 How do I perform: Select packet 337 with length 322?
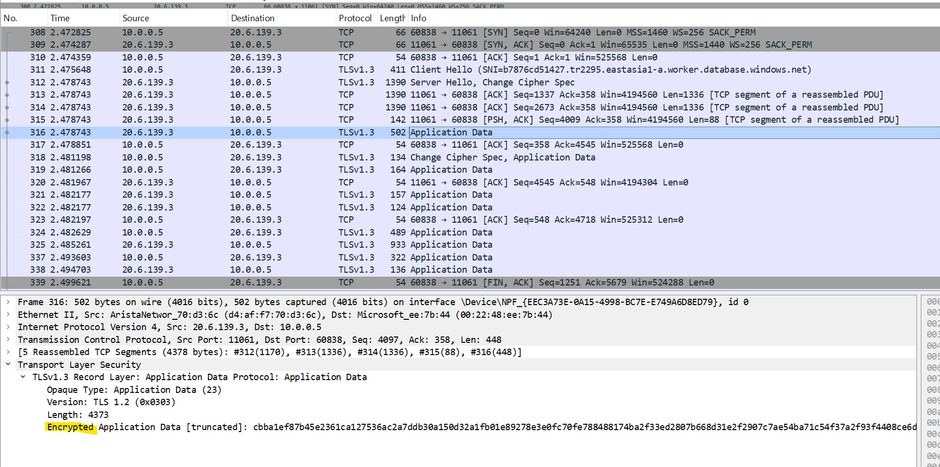(x=470, y=257)
